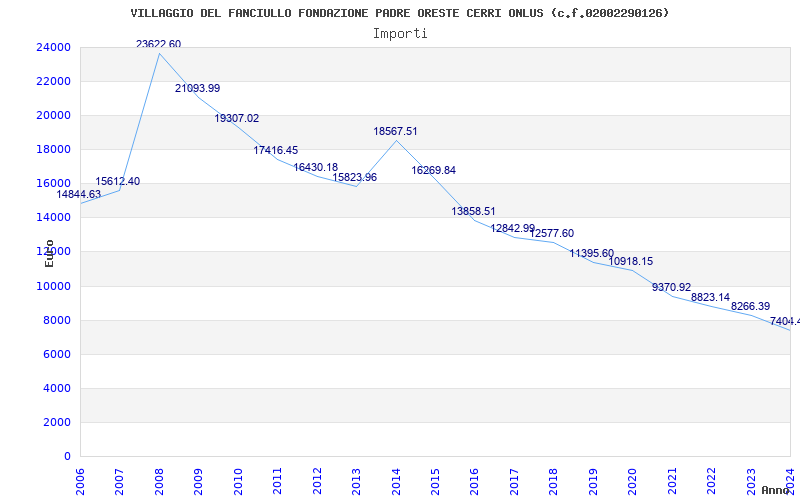Click x-axis year label 2020
The width and height of the screenshot is (800, 500).
click(x=633, y=481)
